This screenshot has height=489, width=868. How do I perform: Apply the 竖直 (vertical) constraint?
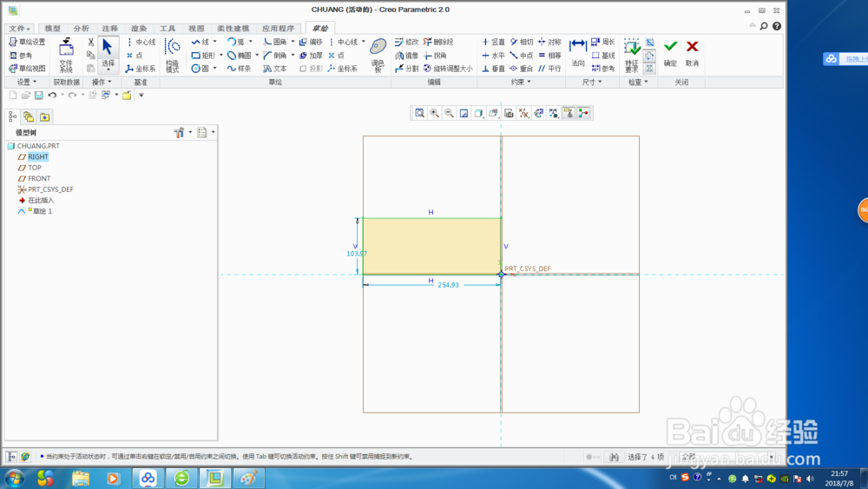point(493,42)
